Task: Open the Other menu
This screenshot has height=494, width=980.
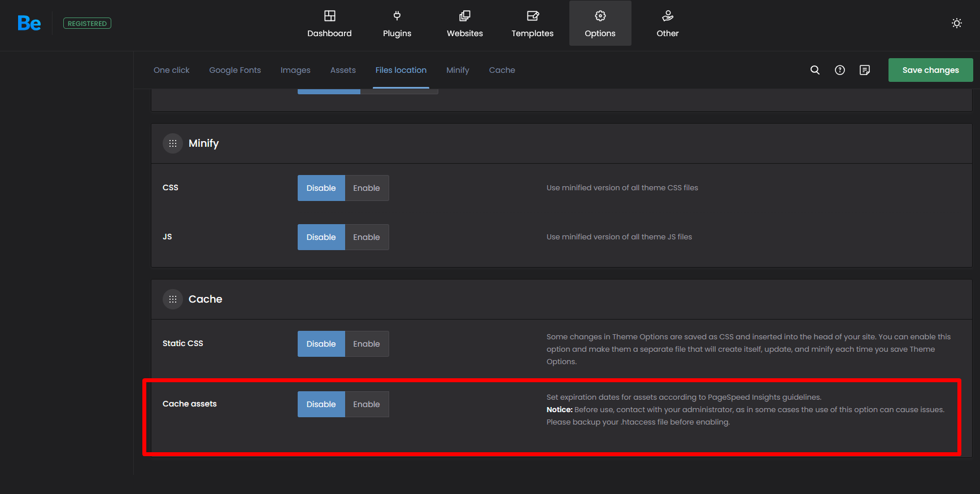Action: coord(667,24)
